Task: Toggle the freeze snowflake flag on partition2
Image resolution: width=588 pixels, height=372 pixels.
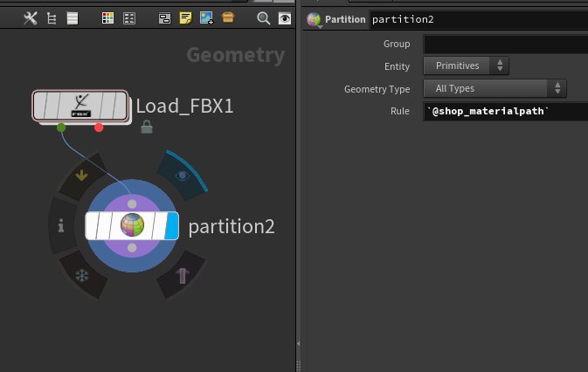Action: (x=82, y=276)
